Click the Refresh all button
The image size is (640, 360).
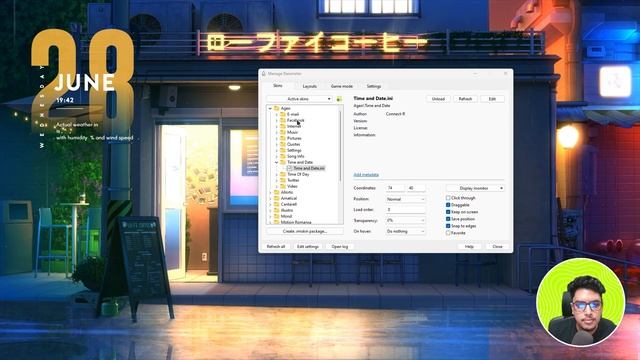click(276, 247)
